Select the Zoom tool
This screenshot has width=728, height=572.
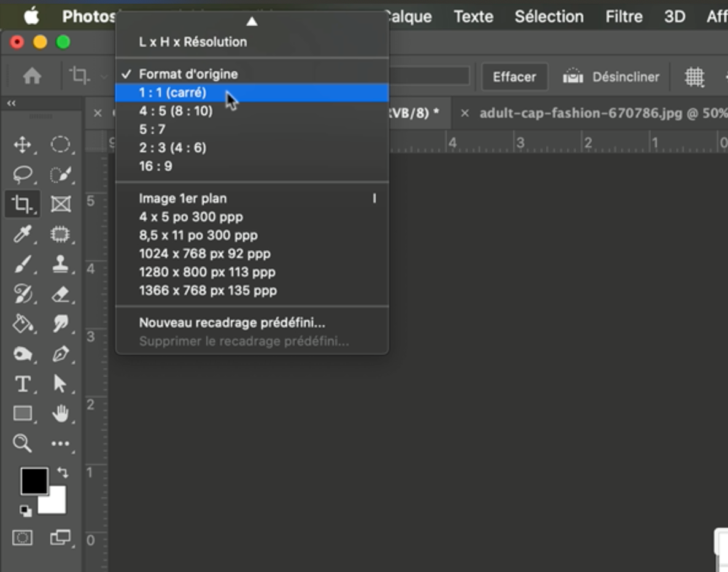[x=22, y=443]
